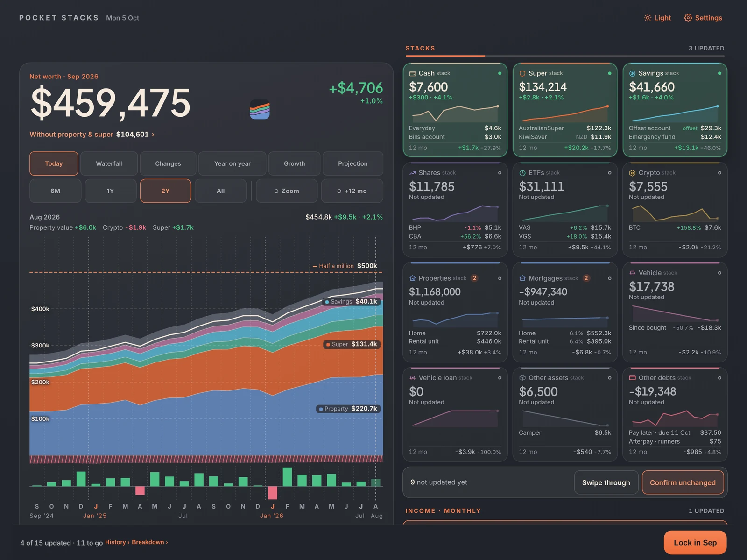Switch to the Changes tab
The width and height of the screenshot is (747, 560).
point(168,163)
